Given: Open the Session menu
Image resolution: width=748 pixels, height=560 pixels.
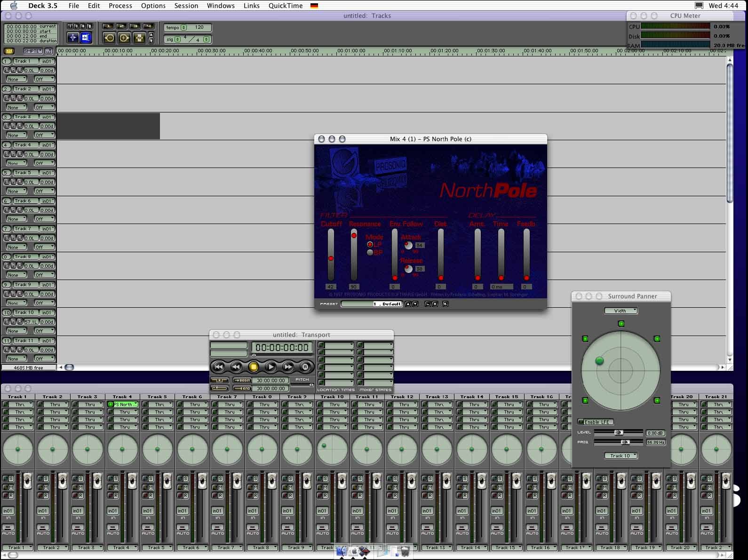Looking at the screenshot, I should pos(186,6).
